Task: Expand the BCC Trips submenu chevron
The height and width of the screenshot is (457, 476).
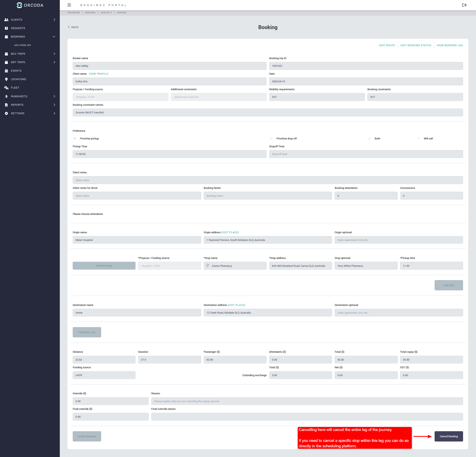Action: point(54,54)
